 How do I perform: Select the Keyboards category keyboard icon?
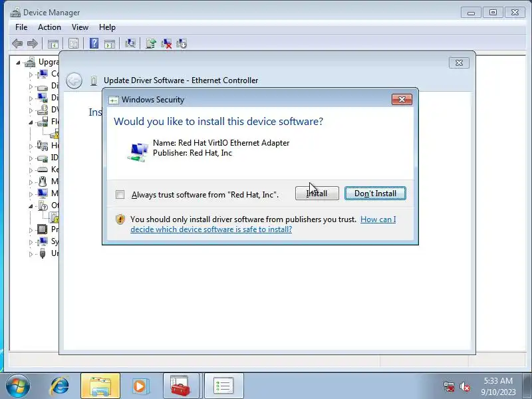tap(43, 170)
